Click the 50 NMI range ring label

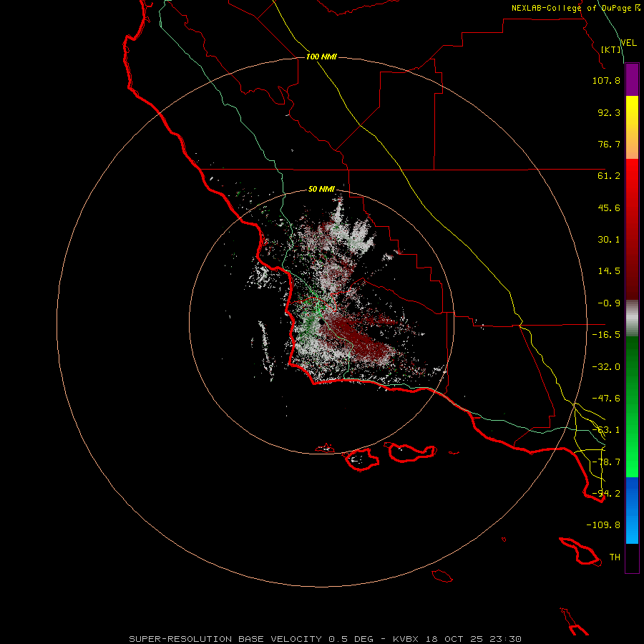(321, 189)
